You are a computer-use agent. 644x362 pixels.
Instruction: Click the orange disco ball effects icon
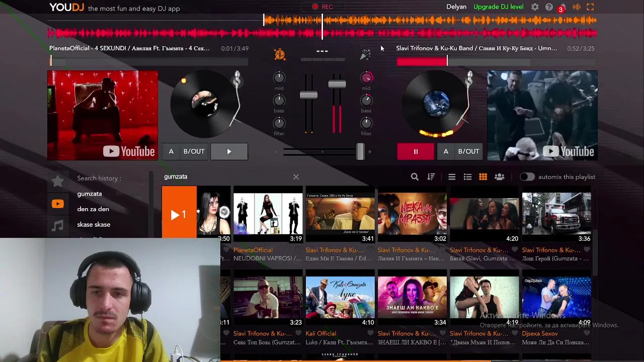280,54
